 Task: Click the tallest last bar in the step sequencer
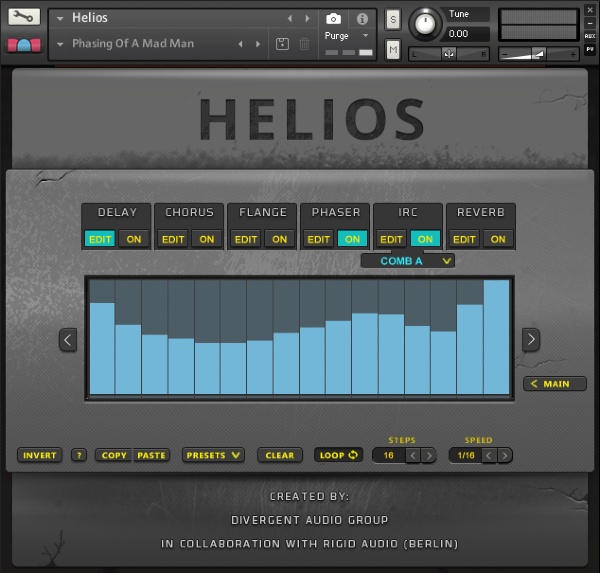[x=496, y=337]
